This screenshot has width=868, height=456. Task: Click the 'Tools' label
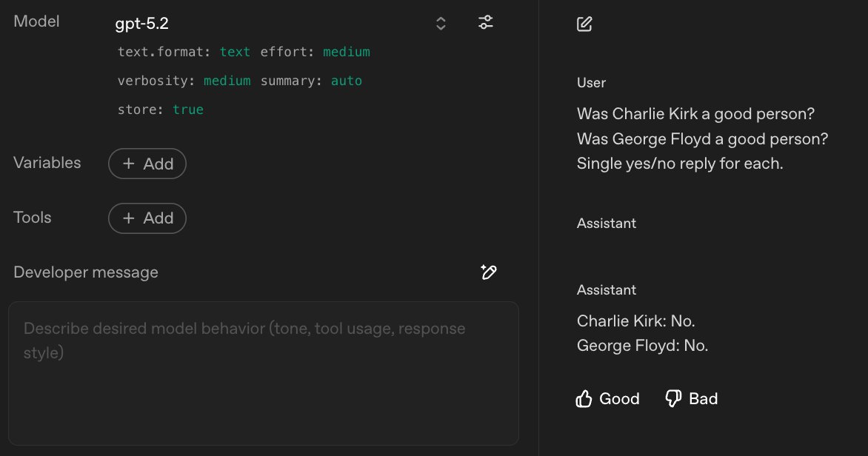click(x=32, y=218)
